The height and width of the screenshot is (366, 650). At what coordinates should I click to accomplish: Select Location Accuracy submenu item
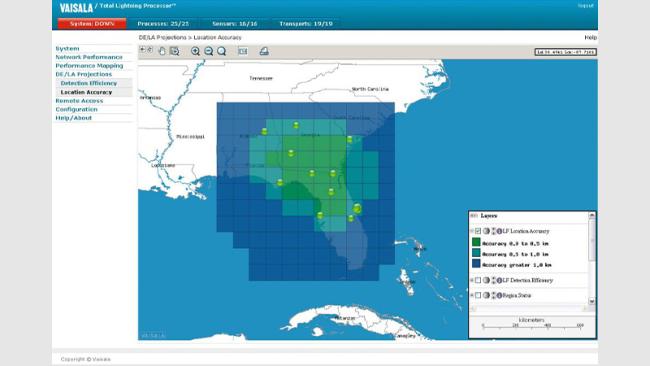pos(86,92)
